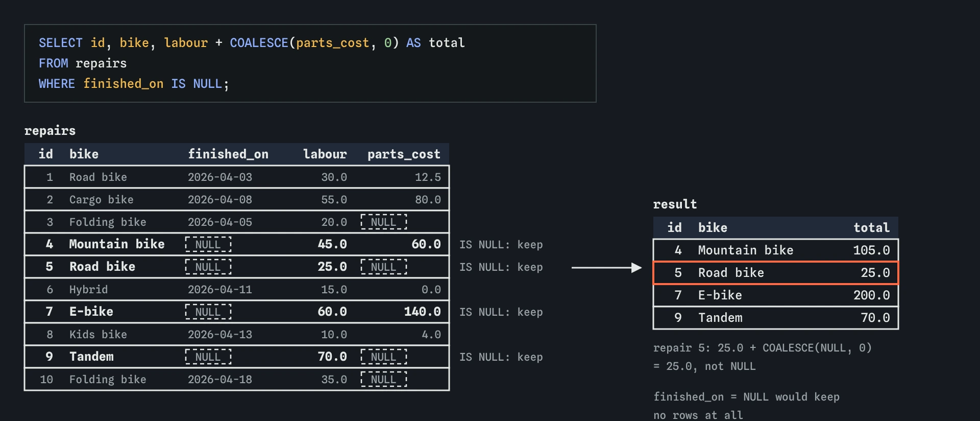Click the 'IS NULL: keep' note beside row 4
Image resolution: width=980 pixels, height=421 pixels.
501,245
